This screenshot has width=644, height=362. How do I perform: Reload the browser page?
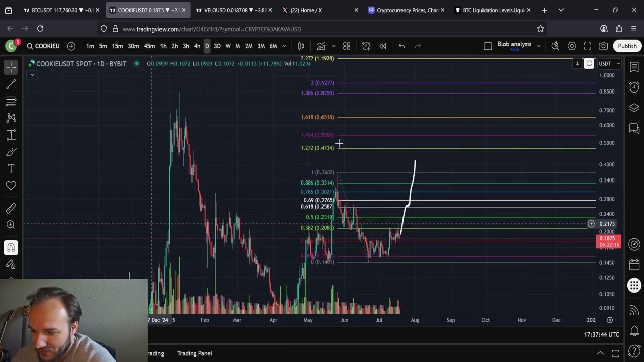tap(40, 29)
